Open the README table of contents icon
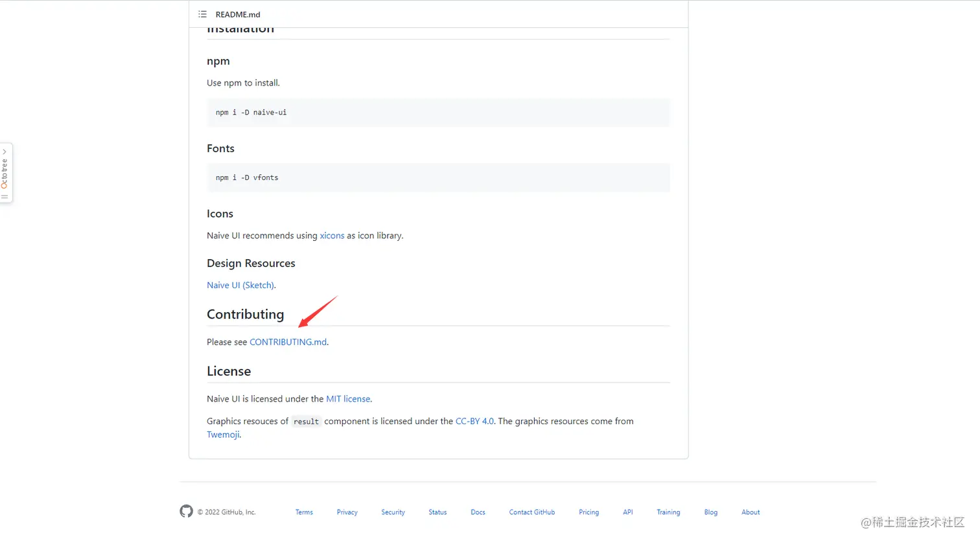Viewport: 980px width, 544px height. pos(202,14)
